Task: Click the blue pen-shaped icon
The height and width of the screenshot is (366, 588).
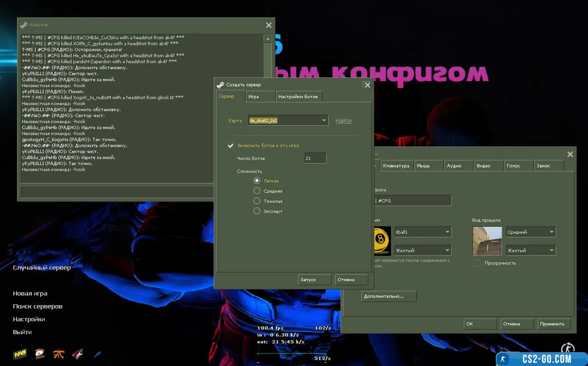Action: [97, 354]
